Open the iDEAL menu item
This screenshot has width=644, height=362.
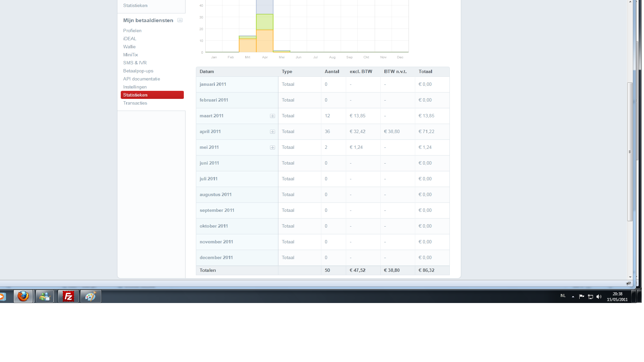[129, 39]
